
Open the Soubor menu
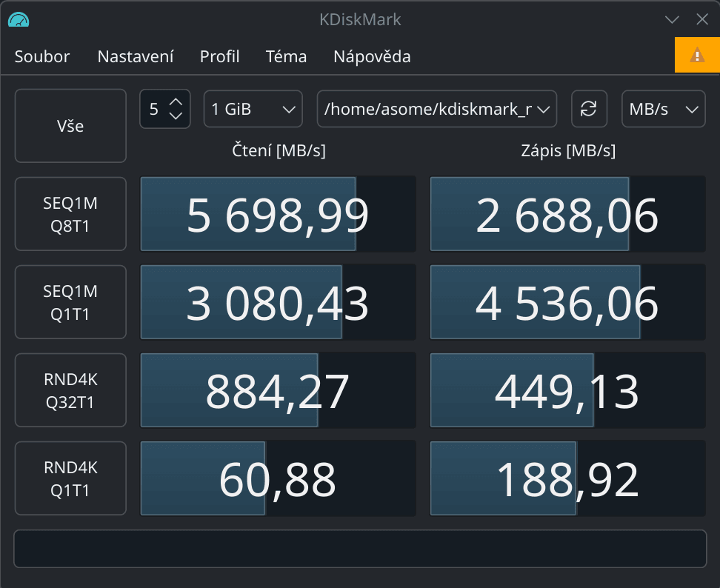(x=42, y=56)
